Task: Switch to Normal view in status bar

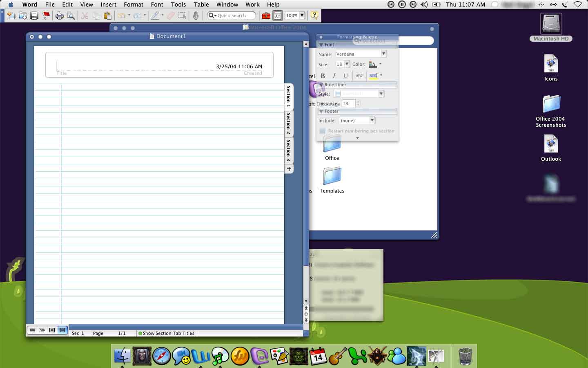Action: coord(32,330)
